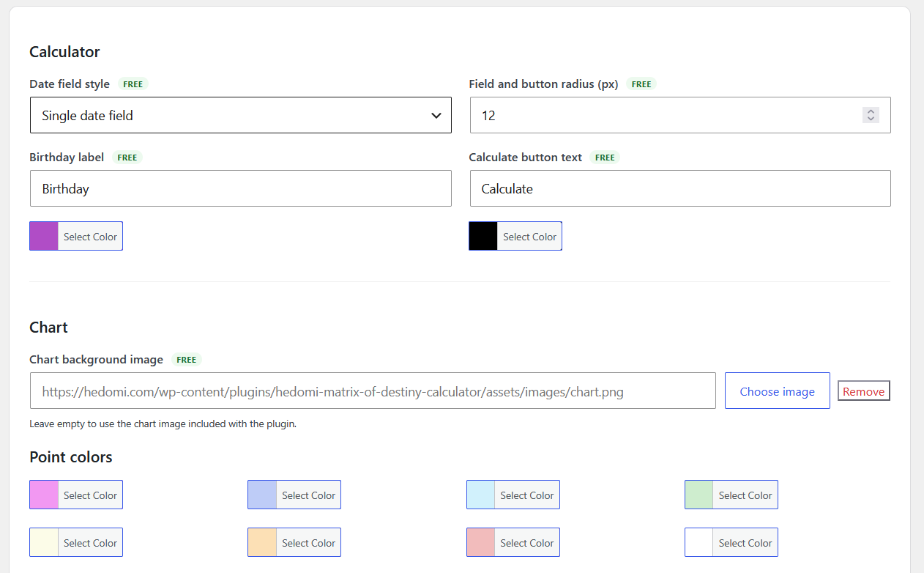Click the FREE badge beside Date field style
Viewport: 924px width, 573px height.
133,84
